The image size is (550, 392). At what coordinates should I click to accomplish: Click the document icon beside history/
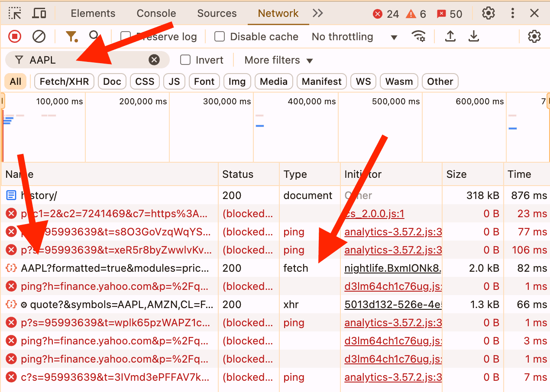[11, 196]
